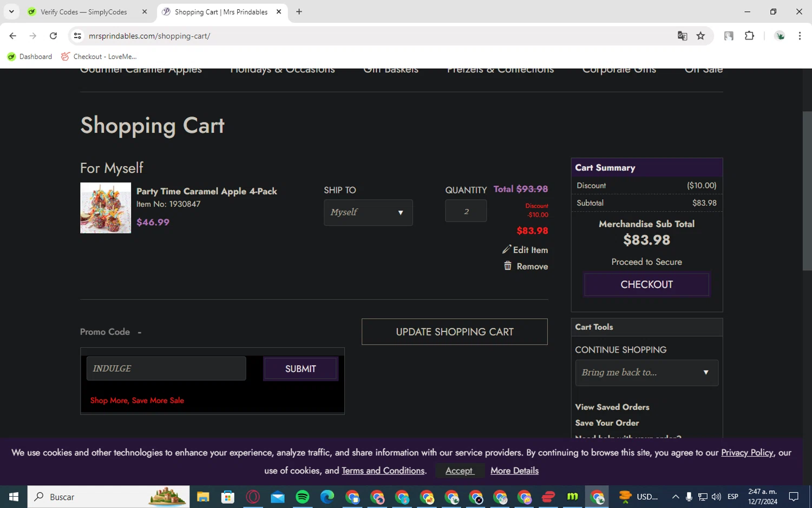The image size is (812, 508).
Task: Click the address bar URL
Action: coord(149,36)
